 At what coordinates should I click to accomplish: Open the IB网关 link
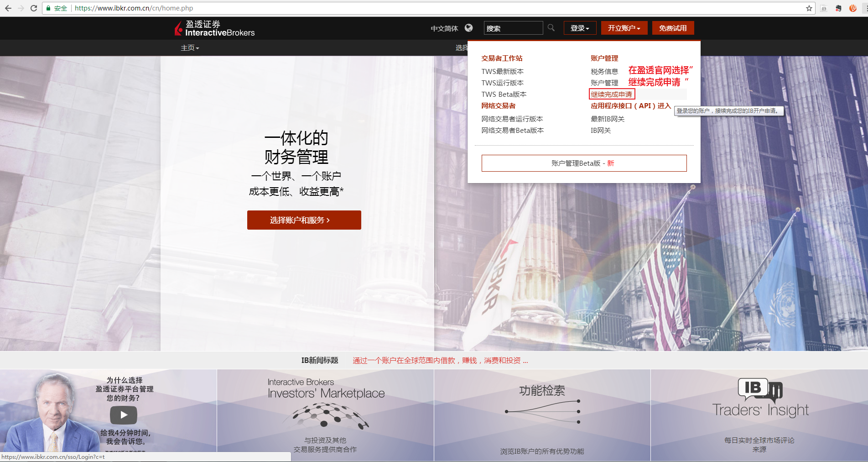coord(601,130)
